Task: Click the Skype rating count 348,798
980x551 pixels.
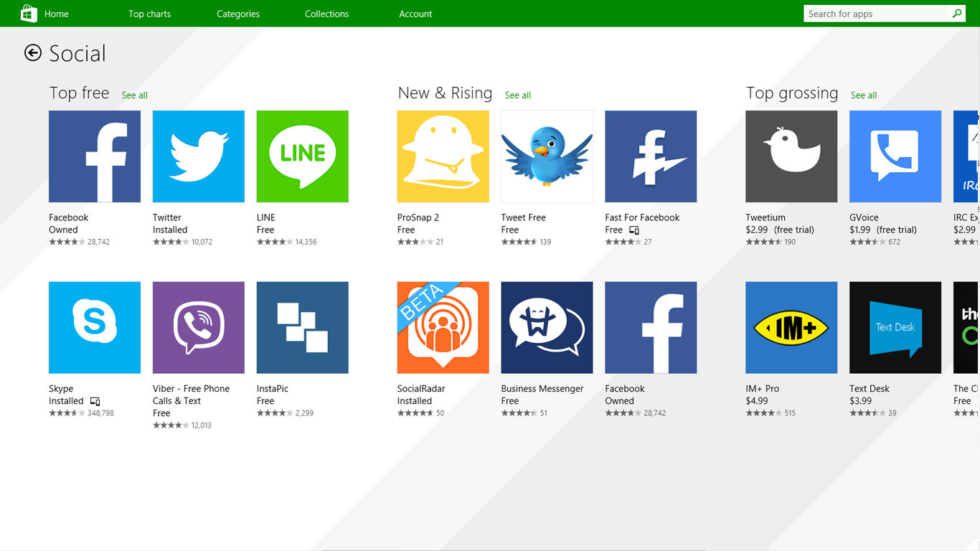Action: [100, 413]
